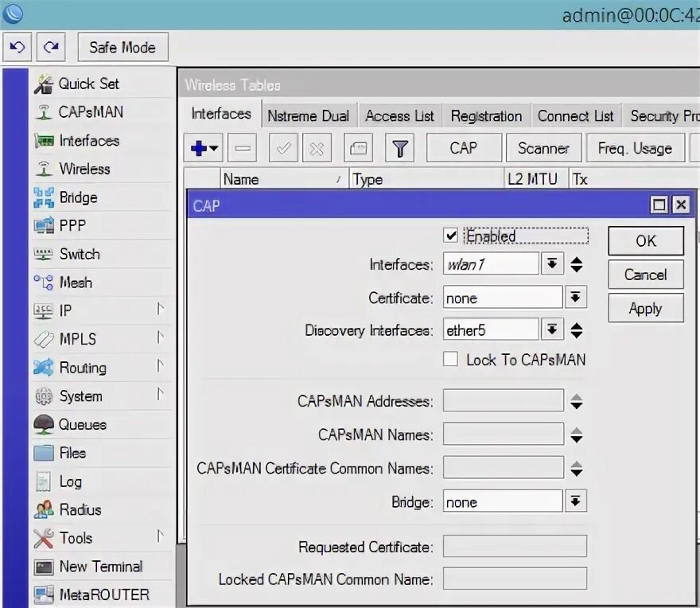Click the CAPsMAN Names stepper arrows
700x608 pixels.
click(577, 435)
